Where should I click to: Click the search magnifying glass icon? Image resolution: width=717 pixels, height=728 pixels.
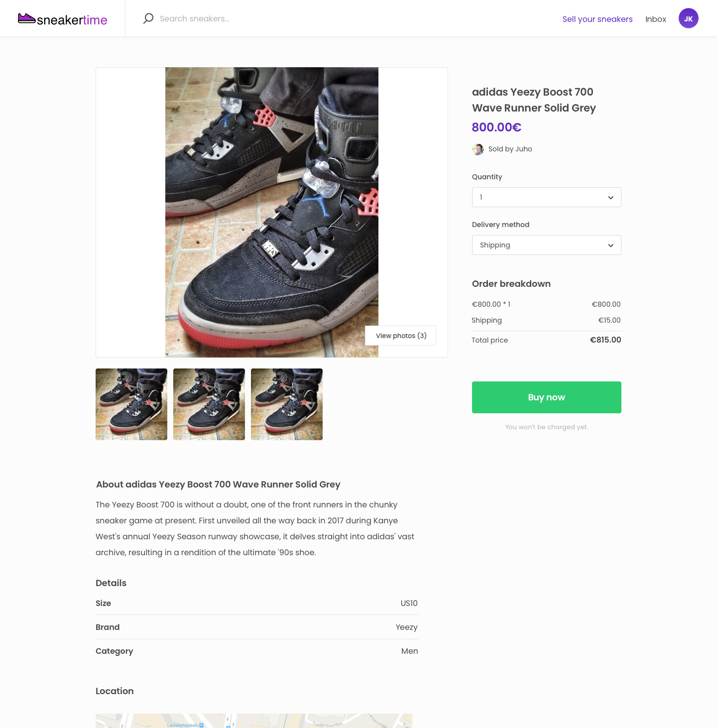[x=148, y=18]
